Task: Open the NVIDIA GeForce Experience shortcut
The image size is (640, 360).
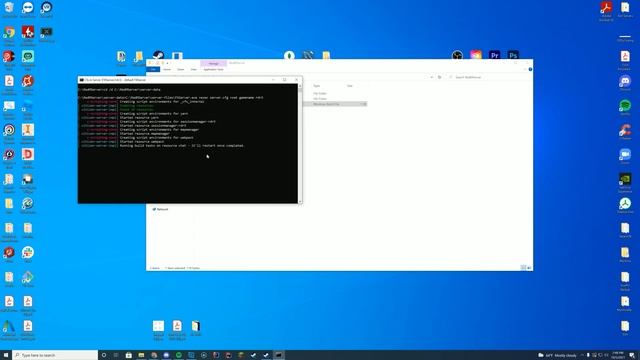Action: (625, 180)
